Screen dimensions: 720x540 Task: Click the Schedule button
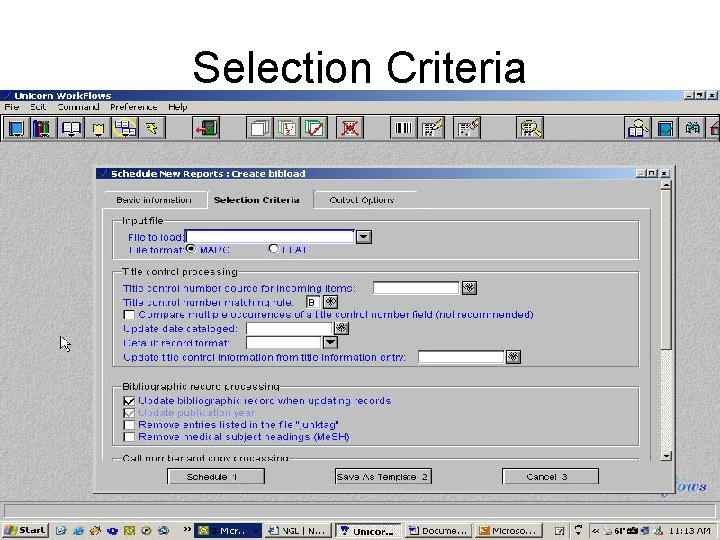[216, 477]
